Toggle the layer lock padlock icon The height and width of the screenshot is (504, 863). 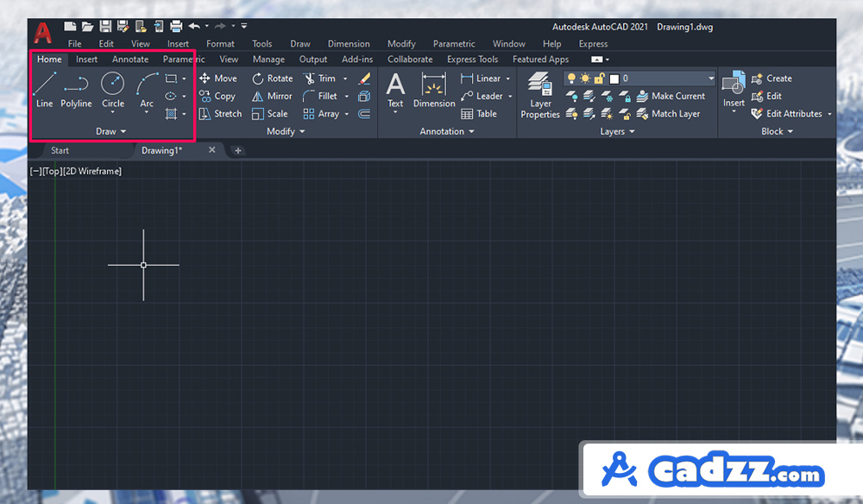pos(600,79)
